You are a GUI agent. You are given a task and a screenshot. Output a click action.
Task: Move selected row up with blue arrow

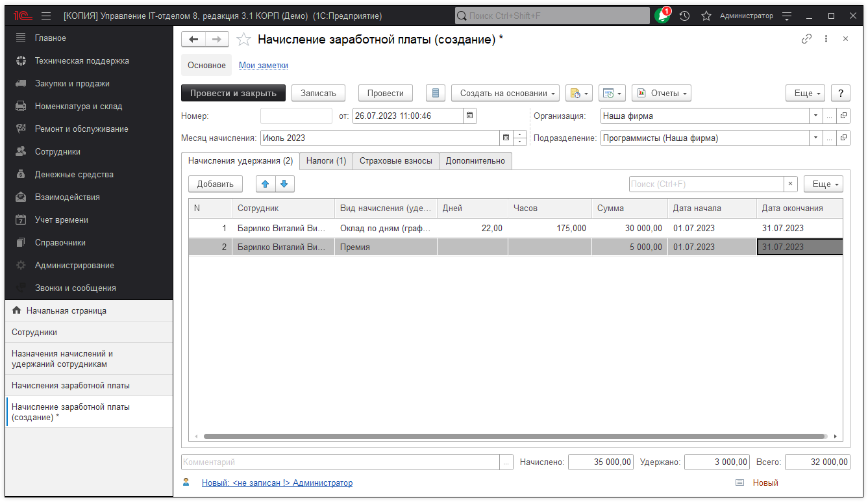265,184
